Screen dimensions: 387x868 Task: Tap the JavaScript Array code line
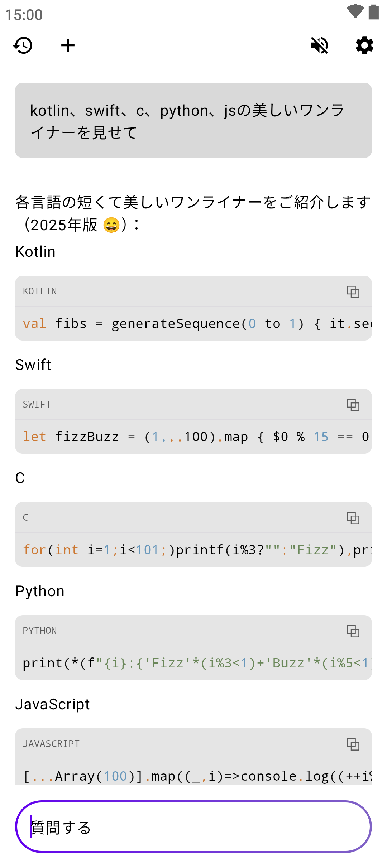193,776
